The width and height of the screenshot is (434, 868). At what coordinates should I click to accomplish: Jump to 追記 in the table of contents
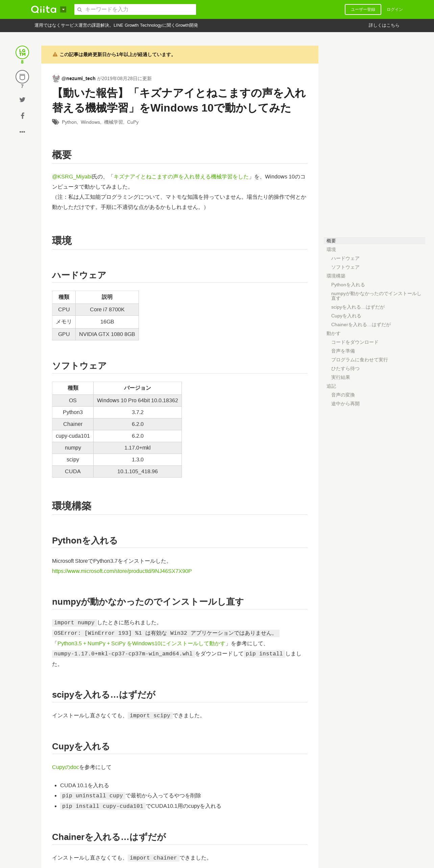click(x=331, y=386)
